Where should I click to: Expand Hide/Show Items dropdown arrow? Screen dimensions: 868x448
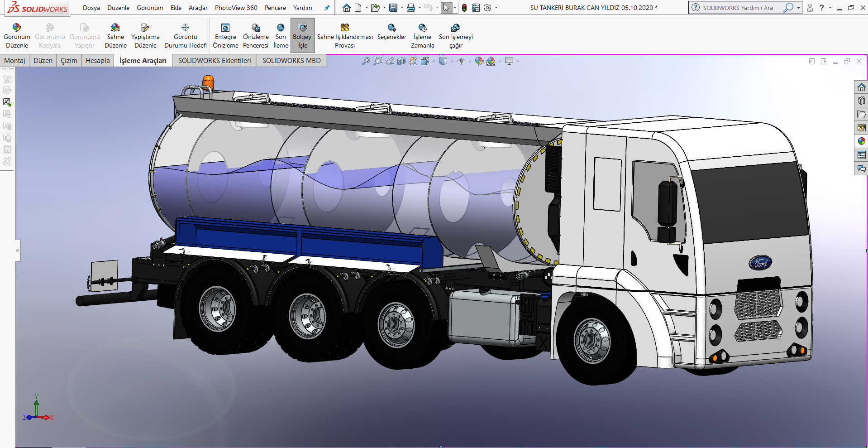[470, 61]
